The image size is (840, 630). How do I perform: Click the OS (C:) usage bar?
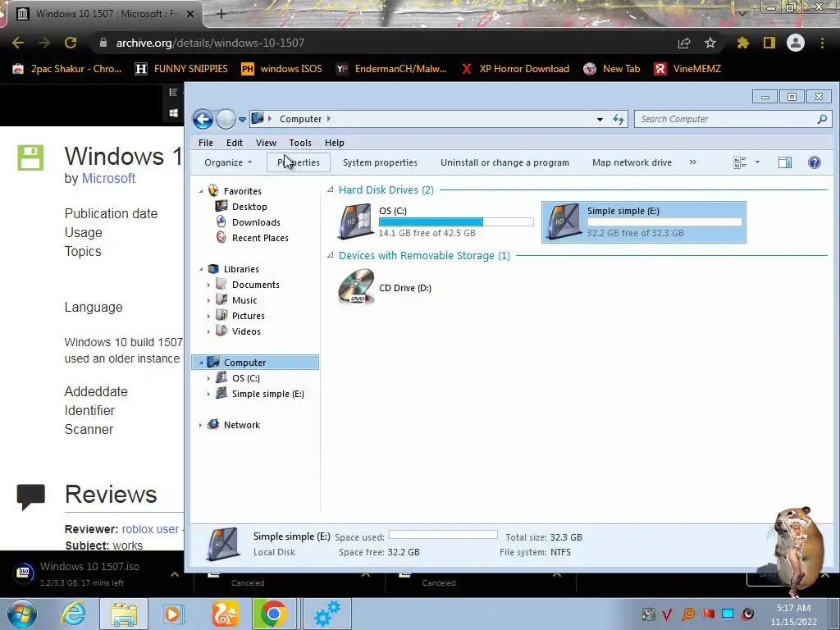click(x=456, y=221)
